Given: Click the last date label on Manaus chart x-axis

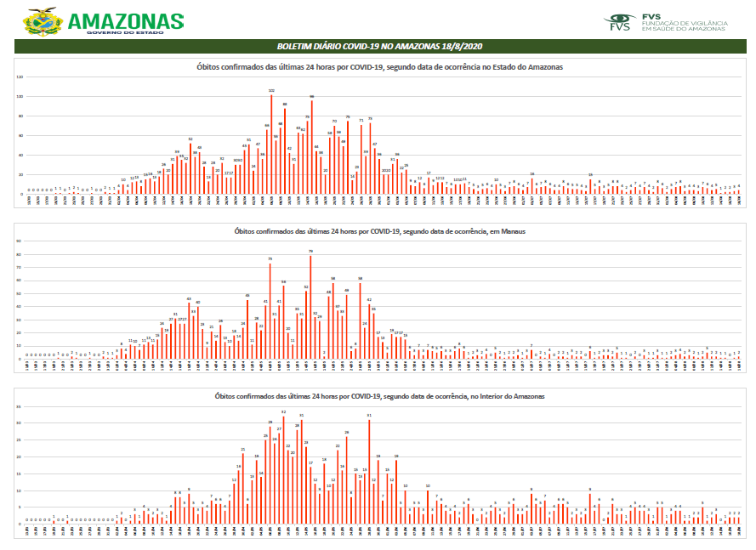Looking at the screenshot, I should click(738, 366).
